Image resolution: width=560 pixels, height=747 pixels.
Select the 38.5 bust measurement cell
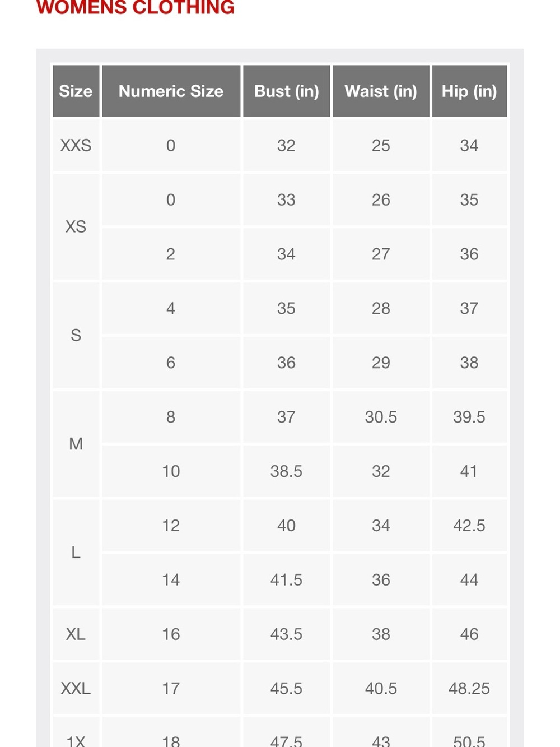(x=286, y=471)
